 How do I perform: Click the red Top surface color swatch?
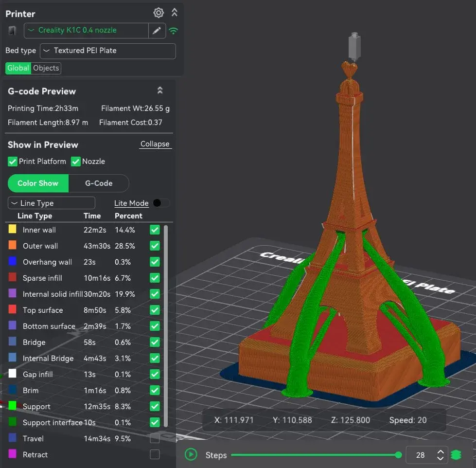pyautogui.click(x=13, y=309)
